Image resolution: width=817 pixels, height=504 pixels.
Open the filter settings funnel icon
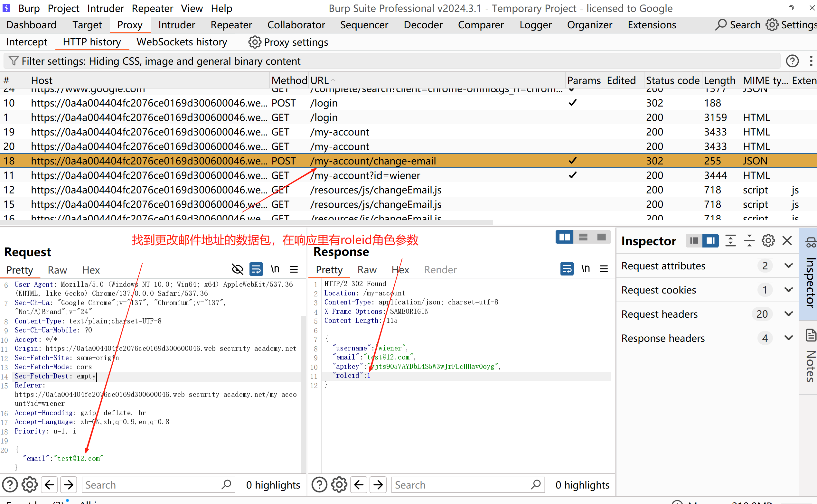[13, 61]
